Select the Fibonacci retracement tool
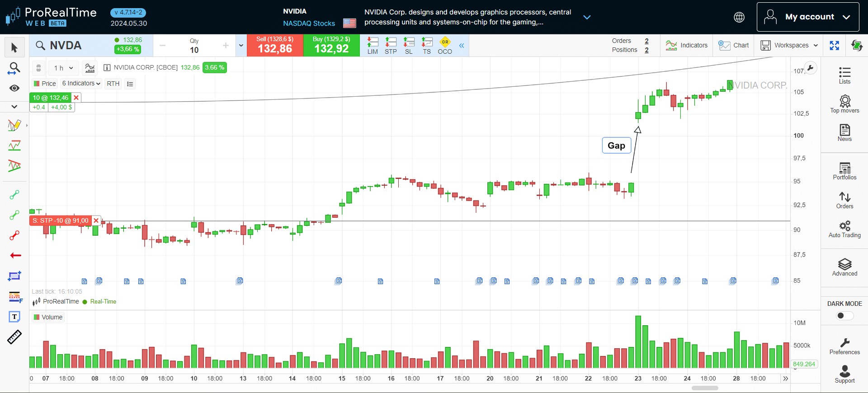This screenshot has height=393, width=868. (15, 297)
